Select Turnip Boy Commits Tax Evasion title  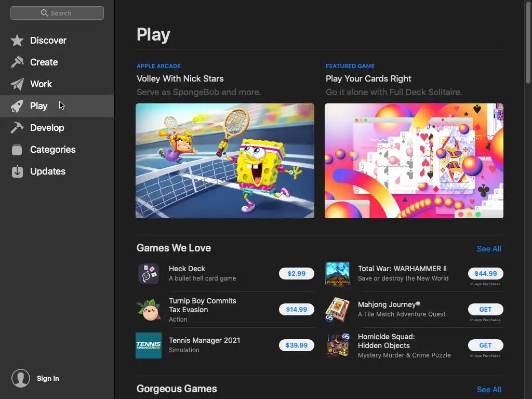203,305
